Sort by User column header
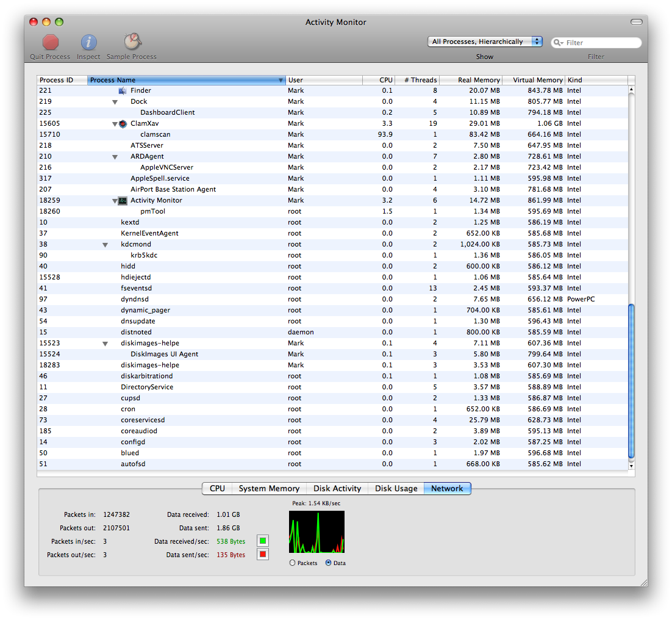This screenshot has width=672, height=620. [324, 80]
